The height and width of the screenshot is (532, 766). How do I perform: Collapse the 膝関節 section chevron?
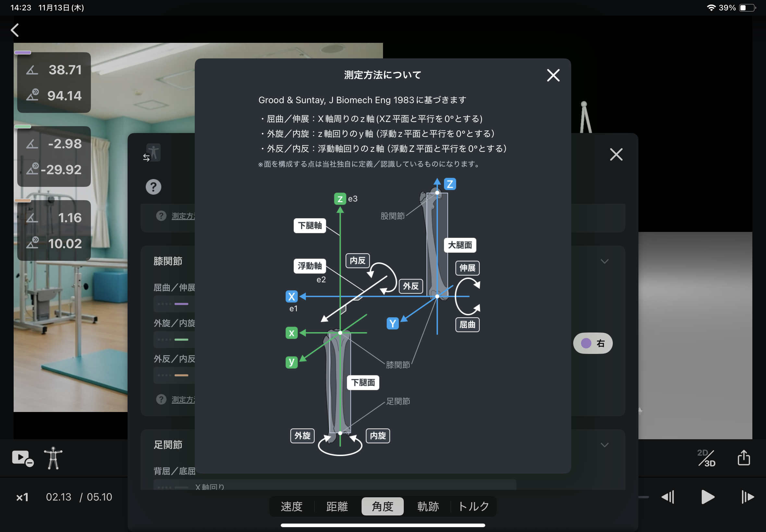(x=604, y=261)
